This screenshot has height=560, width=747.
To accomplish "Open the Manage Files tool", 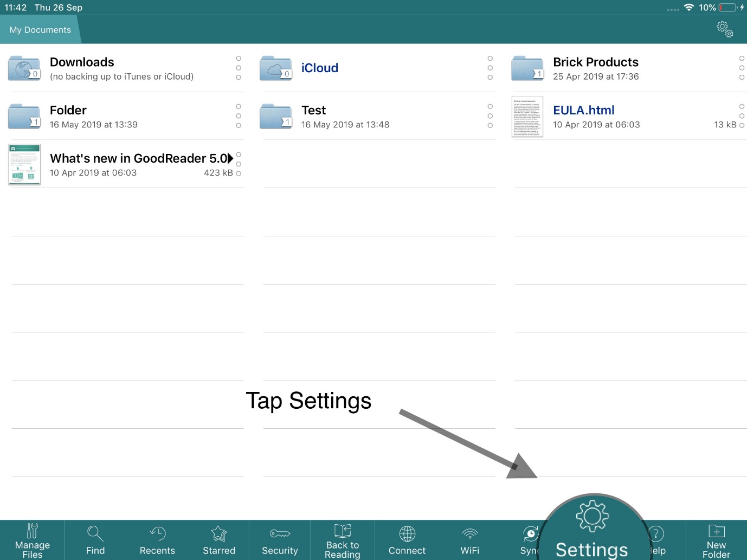I will click(32, 540).
